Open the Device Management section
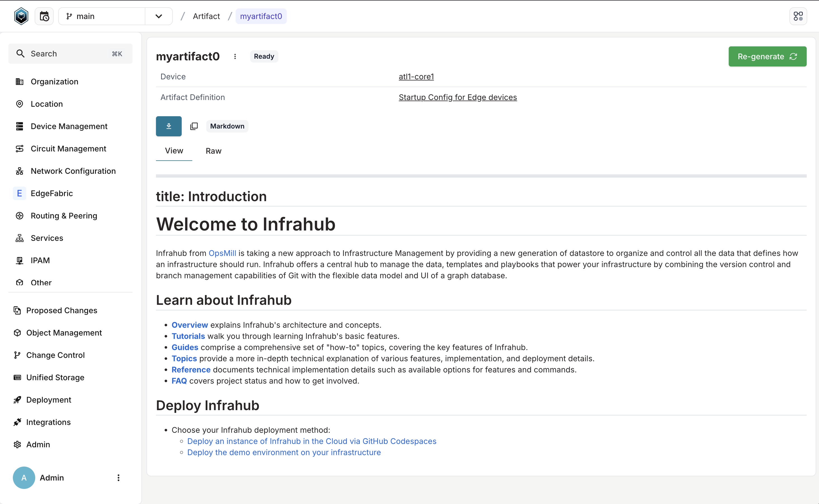 [69, 126]
